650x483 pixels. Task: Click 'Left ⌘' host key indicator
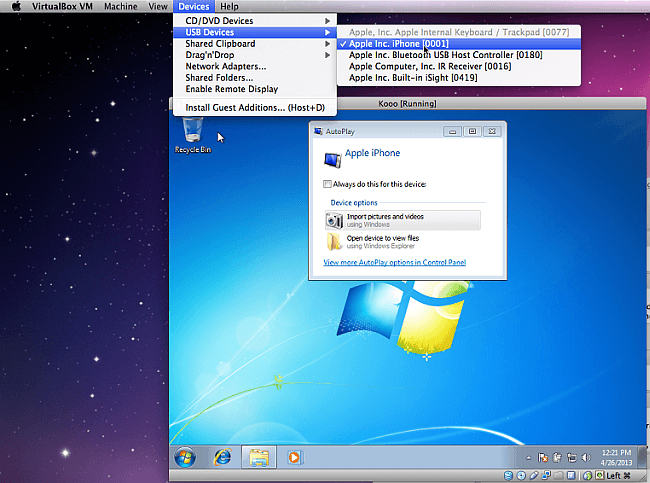[618, 476]
